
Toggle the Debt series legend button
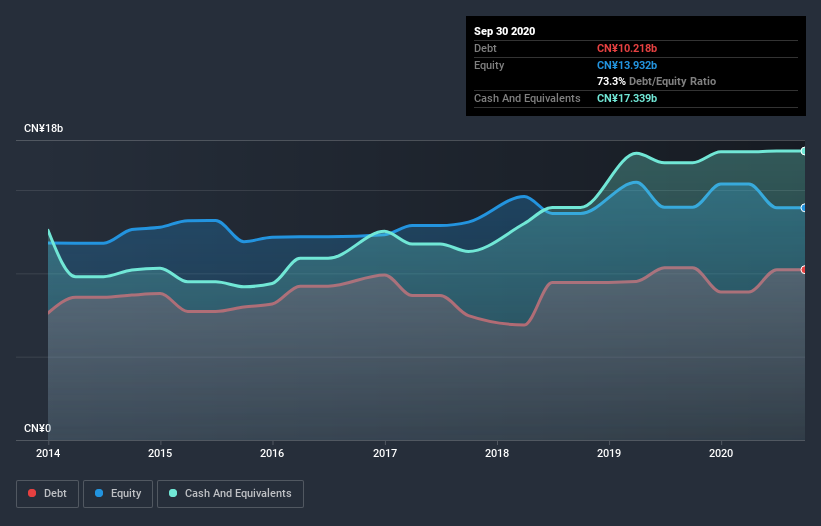pos(47,494)
